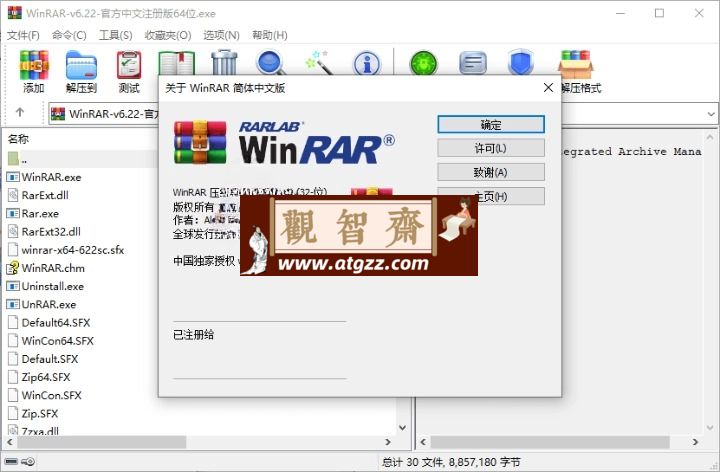The height and width of the screenshot is (472, 720).
Task: Open the Help (帮助) menu
Action: (x=270, y=35)
